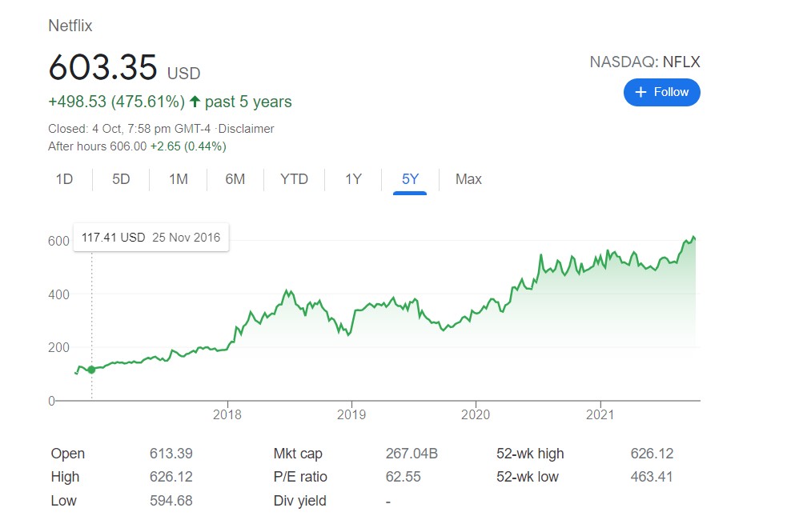Click the 52-wk high label

[530, 454]
